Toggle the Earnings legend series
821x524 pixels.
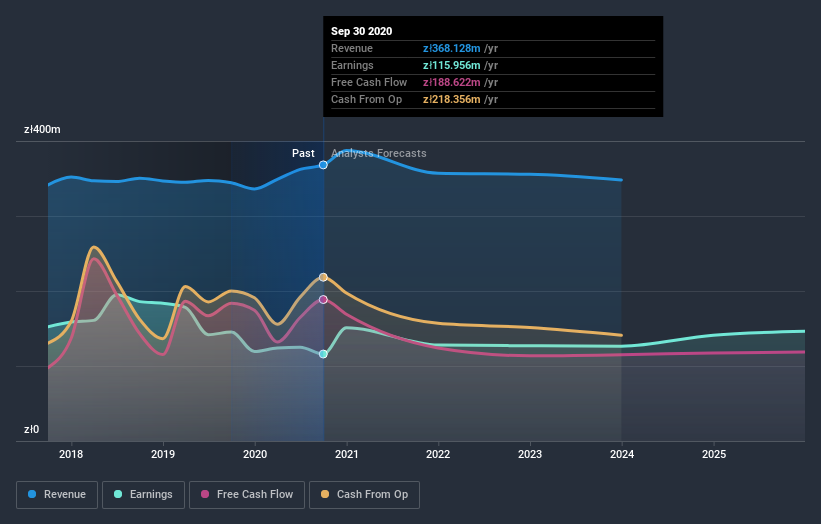pyautogui.click(x=143, y=495)
